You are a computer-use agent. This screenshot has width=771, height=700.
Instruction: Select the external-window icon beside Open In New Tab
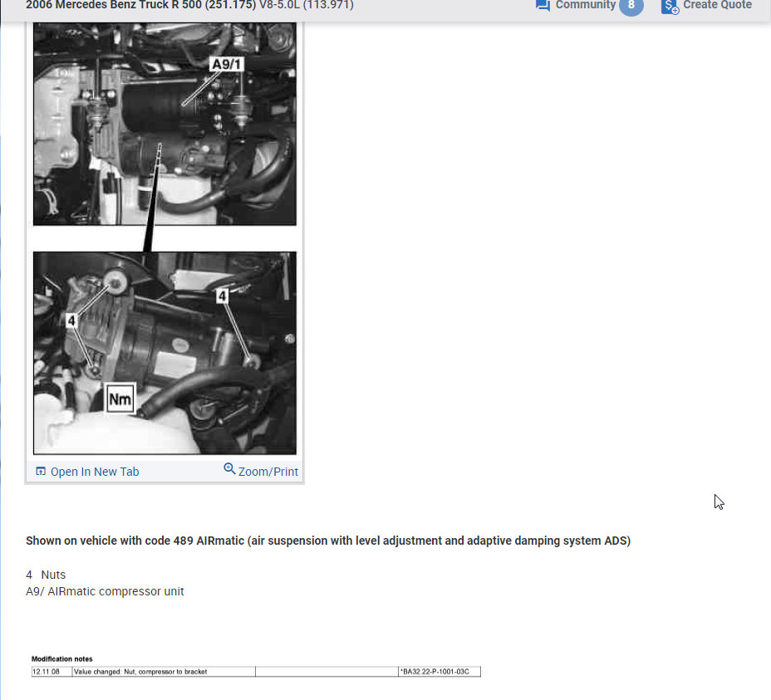(40, 470)
